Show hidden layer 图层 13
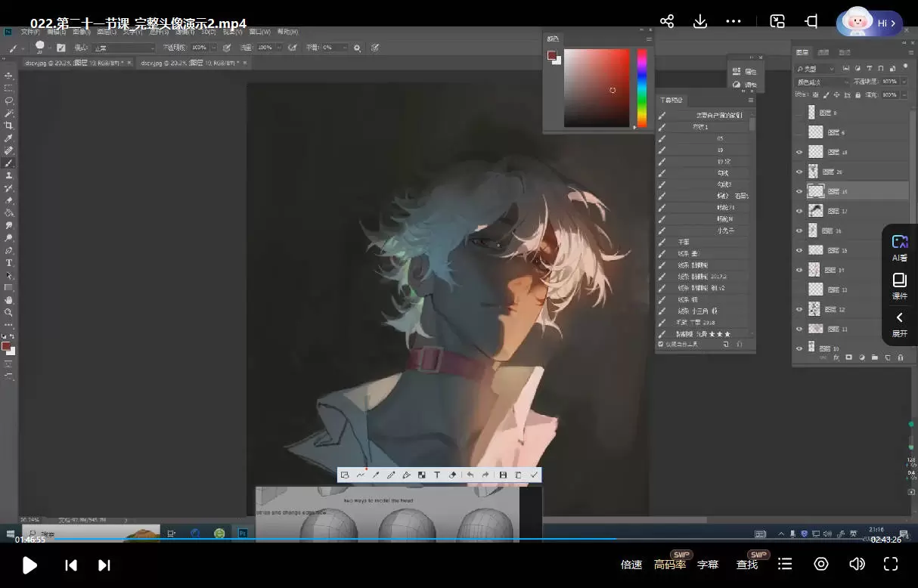 coord(799,289)
